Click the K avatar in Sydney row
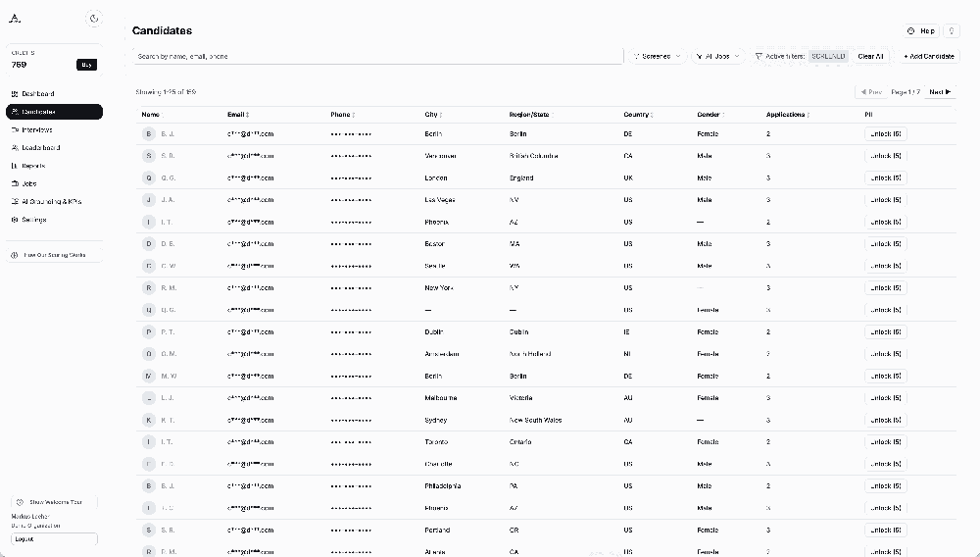This screenshot has width=980, height=557. [x=148, y=420]
